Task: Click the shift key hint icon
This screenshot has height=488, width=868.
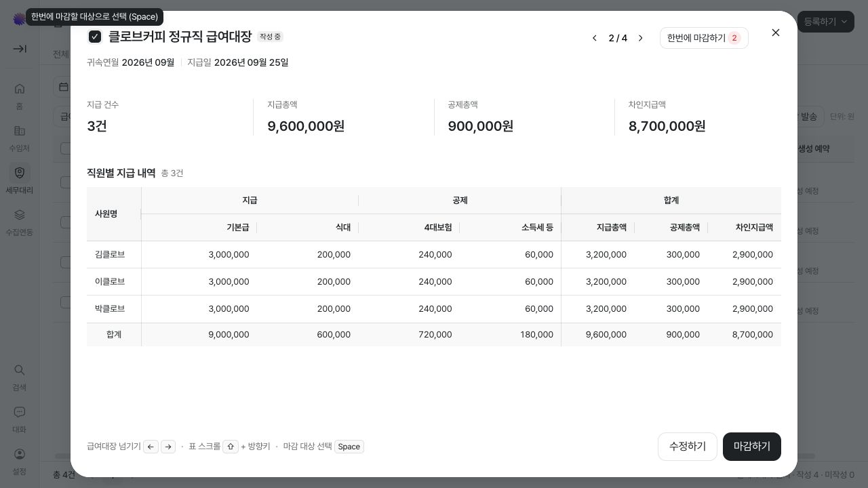Action: [x=231, y=447]
